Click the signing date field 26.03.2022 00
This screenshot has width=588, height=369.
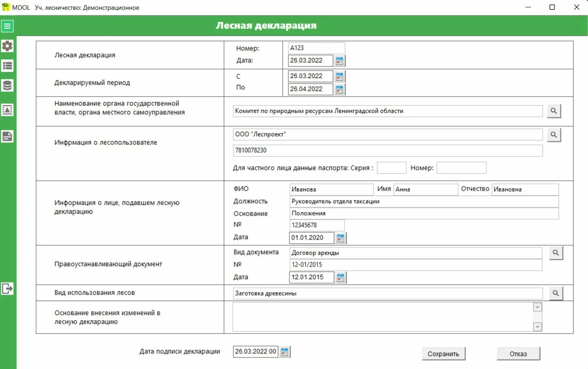pyautogui.click(x=255, y=352)
